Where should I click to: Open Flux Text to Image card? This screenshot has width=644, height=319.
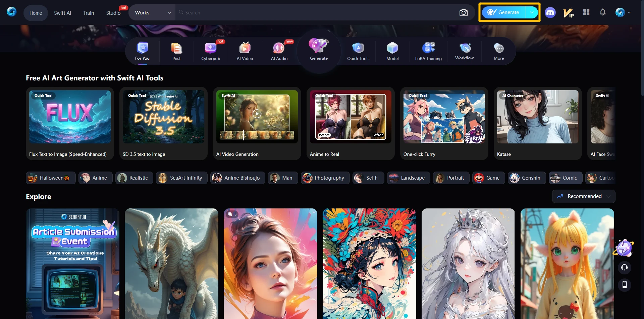coord(70,124)
